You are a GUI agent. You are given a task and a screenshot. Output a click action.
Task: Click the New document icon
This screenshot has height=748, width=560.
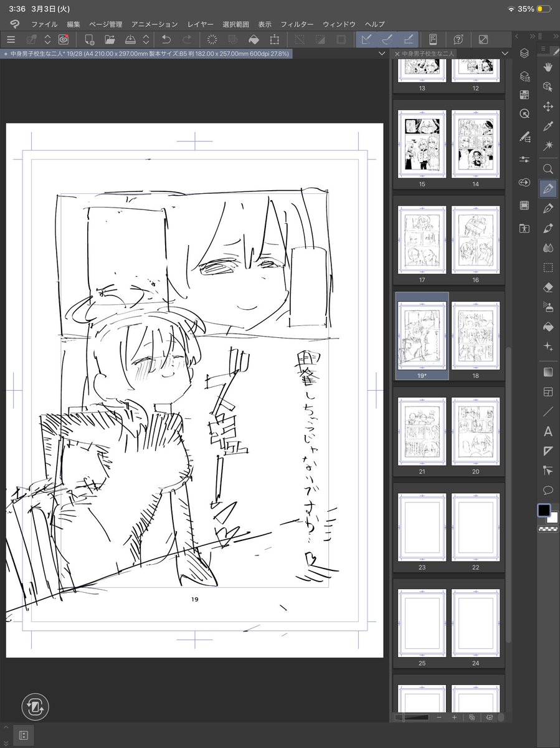(90, 39)
